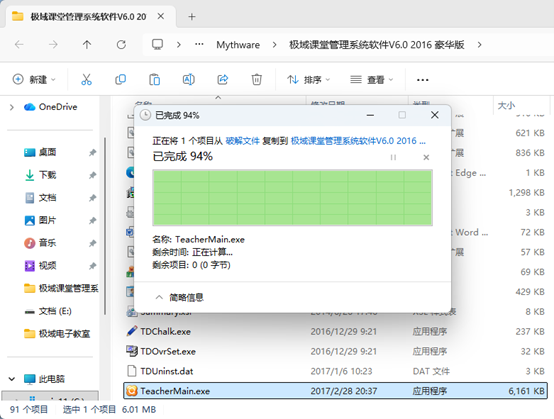The image size is (554, 419).
Task: Unpin 图片 via its pin icon
Action: point(92,220)
